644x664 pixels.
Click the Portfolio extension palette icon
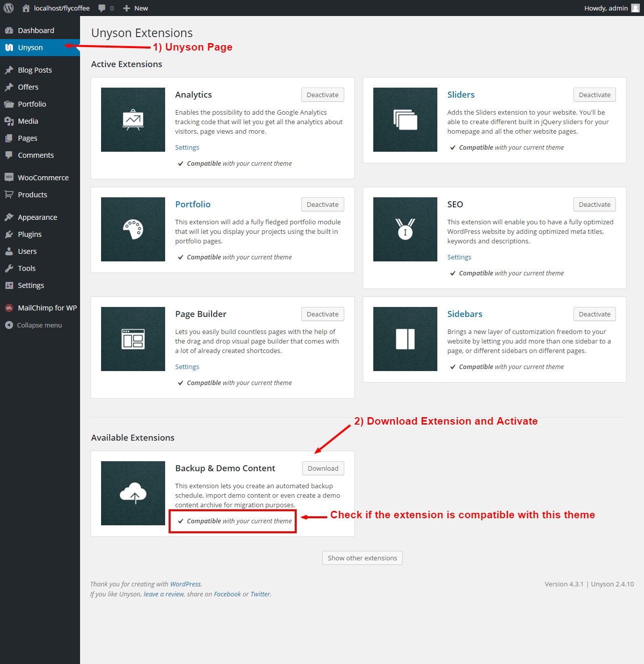click(x=133, y=229)
